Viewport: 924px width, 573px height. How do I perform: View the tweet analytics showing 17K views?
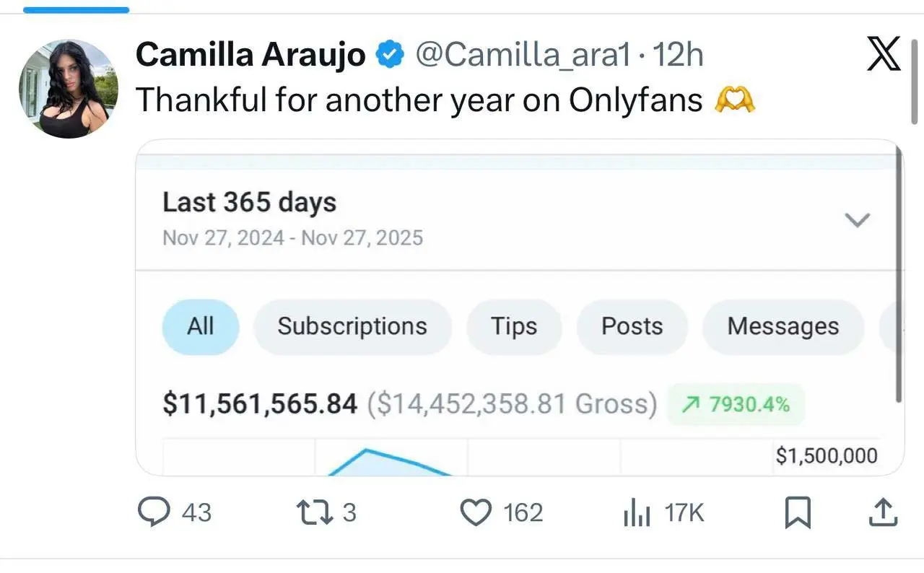tap(637, 512)
